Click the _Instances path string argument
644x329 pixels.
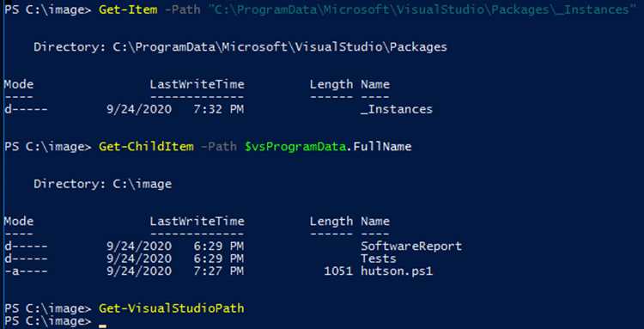422,9
